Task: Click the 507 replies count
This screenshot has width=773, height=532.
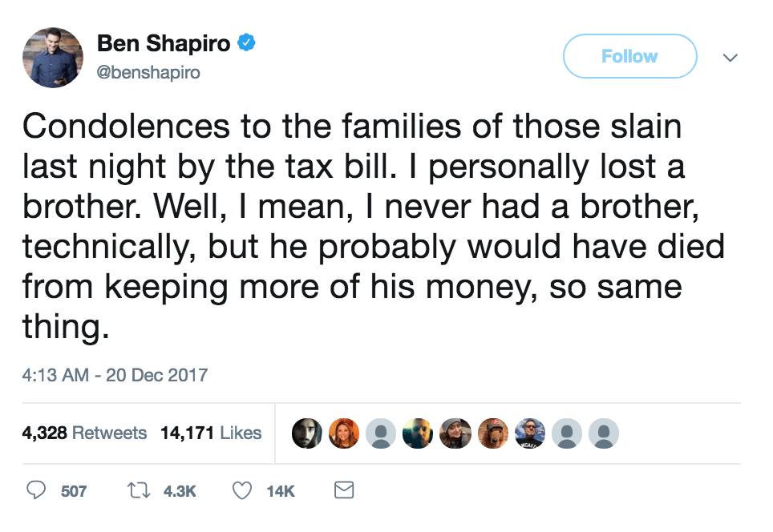Action: (x=74, y=491)
